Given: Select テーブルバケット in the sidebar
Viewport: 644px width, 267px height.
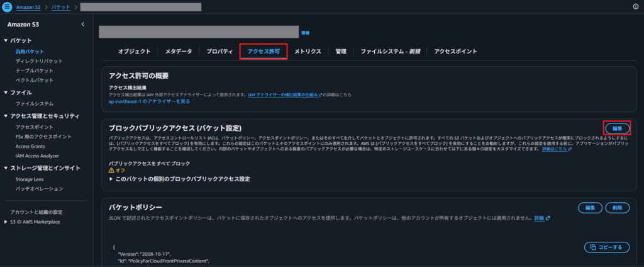Looking at the screenshot, I should coord(35,71).
